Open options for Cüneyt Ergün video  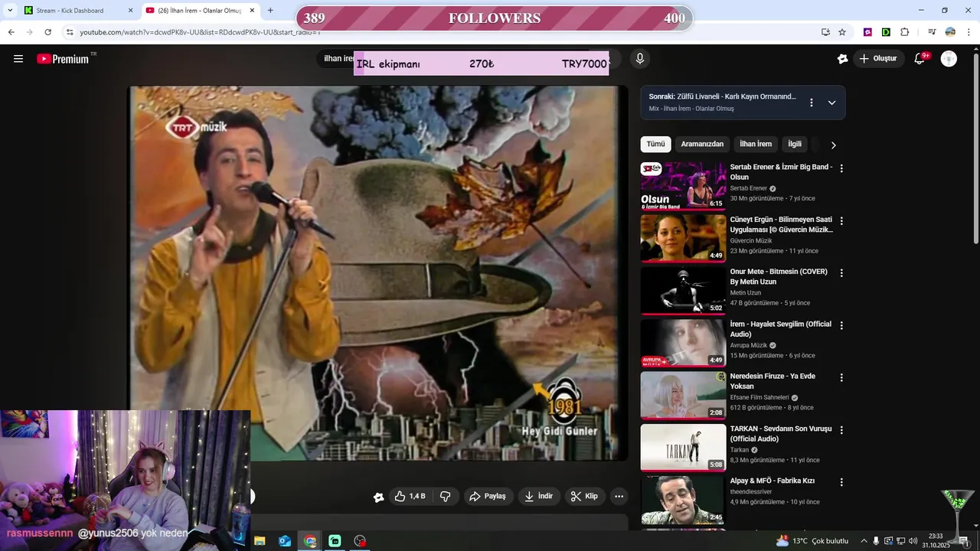click(841, 220)
